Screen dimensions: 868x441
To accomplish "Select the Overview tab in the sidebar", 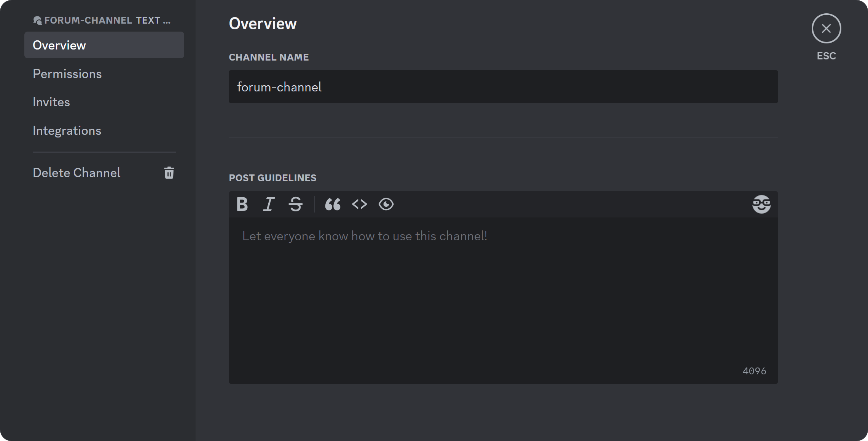I will (x=59, y=45).
